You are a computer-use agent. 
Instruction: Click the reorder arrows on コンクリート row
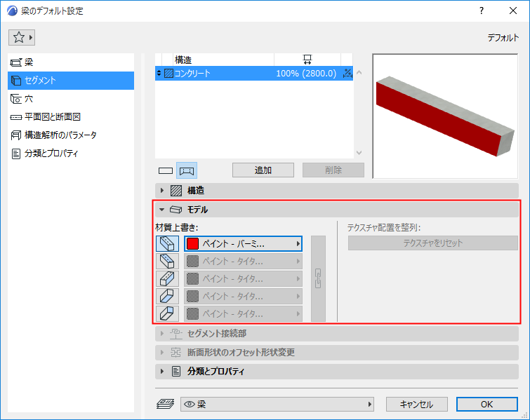(x=159, y=73)
